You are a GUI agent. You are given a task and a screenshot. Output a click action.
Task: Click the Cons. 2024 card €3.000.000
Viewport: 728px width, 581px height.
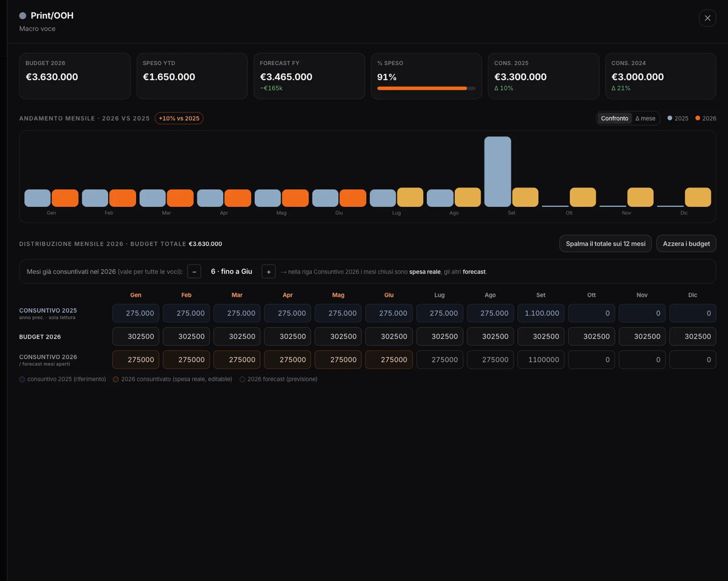[661, 76]
